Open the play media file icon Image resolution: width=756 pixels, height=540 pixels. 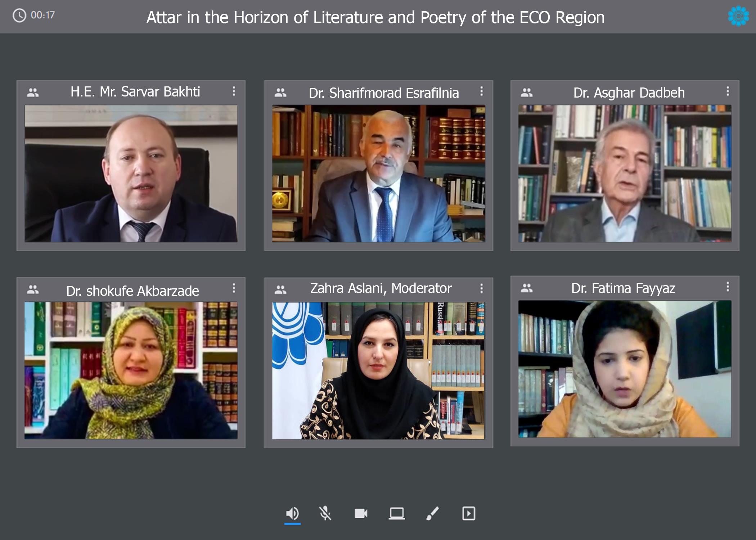coord(469,513)
